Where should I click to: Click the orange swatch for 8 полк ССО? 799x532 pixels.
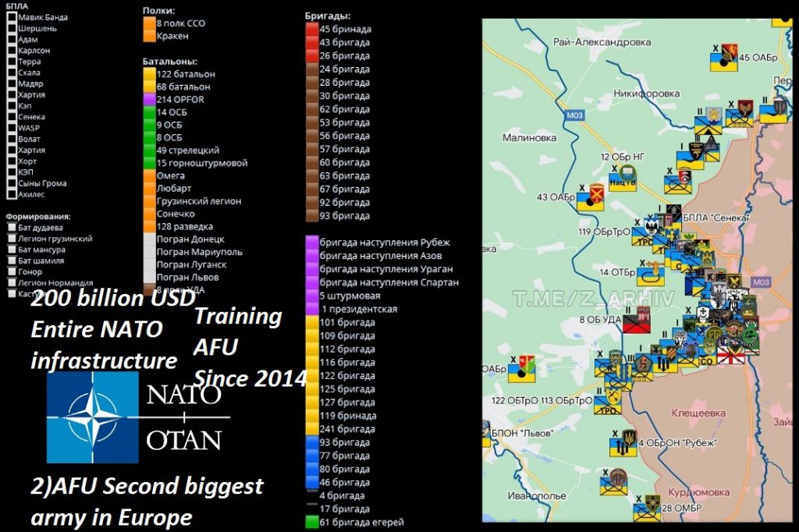click(149, 23)
